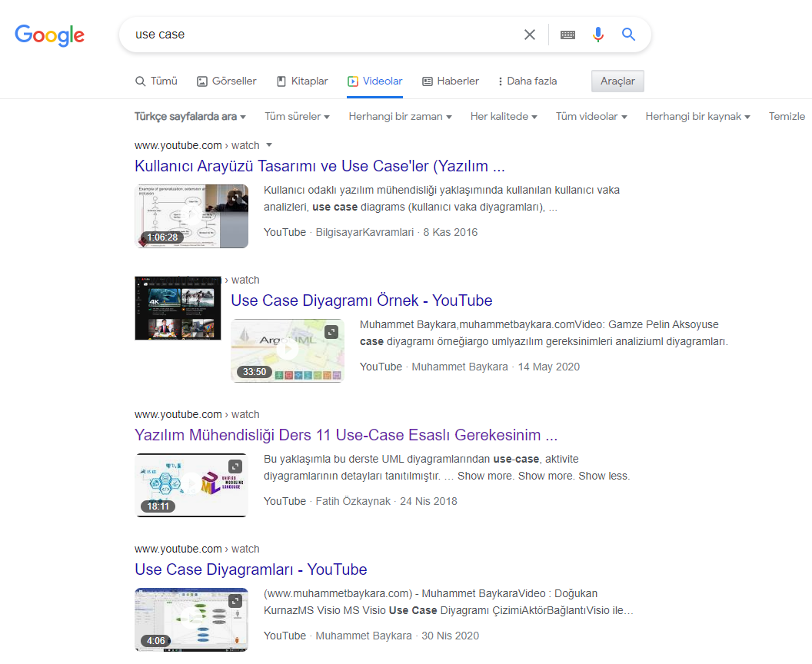
Task: Expand 'Herhangi bir kaynak' source filter
Action: pyautogui.click(x=698, y=117)
